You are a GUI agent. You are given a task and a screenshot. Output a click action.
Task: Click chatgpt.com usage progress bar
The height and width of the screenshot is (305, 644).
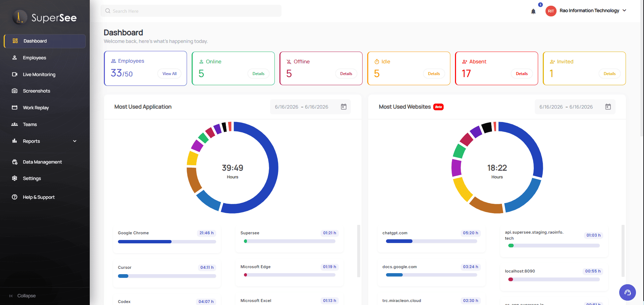(x=432, y=241)
